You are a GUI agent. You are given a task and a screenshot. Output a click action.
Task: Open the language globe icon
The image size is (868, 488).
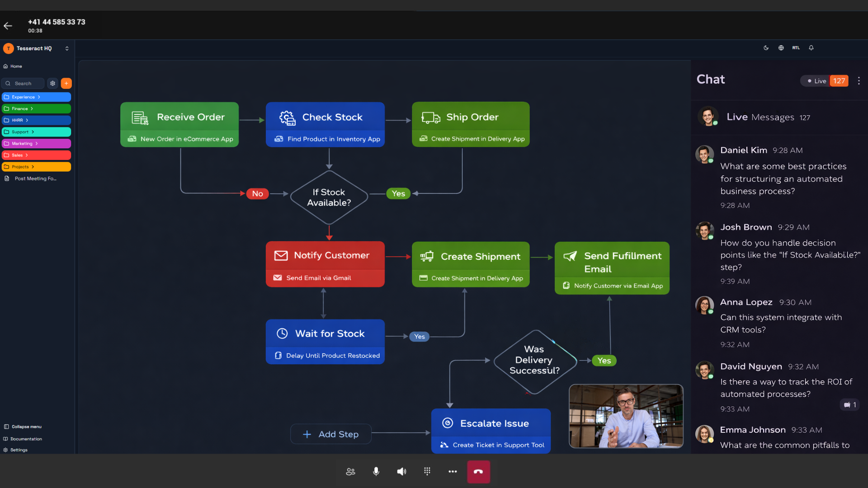(x=781, y=48)
